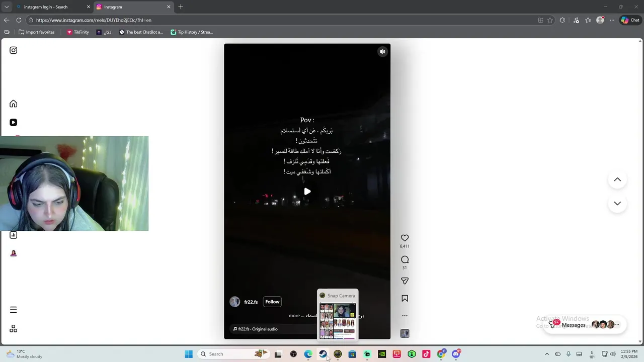This screenshot has width=644, height=362.
Task: Open 'The best ChatBot a...' bookmark
Action: [x=141, y=32]
